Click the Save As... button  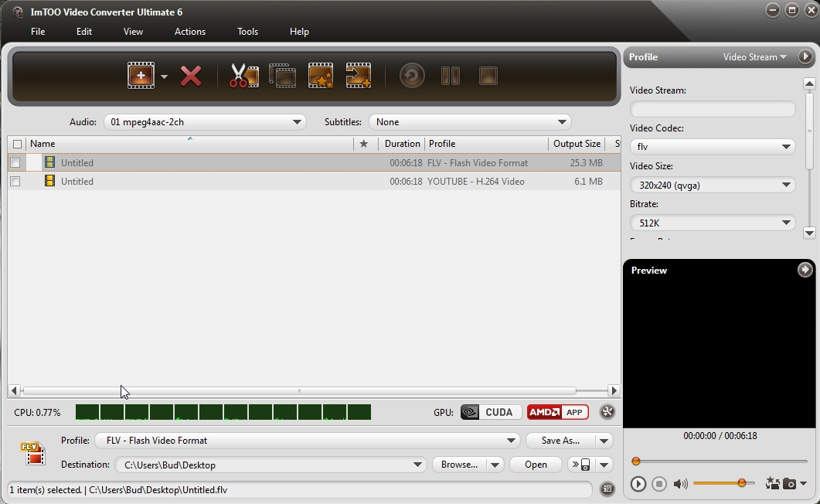tap(560, 441)
